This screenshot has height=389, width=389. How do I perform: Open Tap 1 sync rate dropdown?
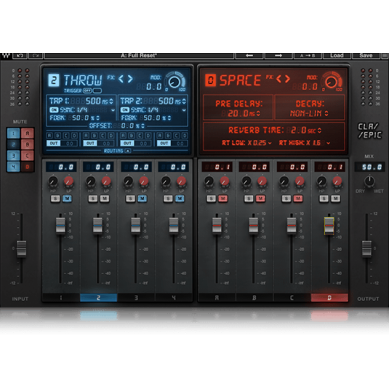113,110
